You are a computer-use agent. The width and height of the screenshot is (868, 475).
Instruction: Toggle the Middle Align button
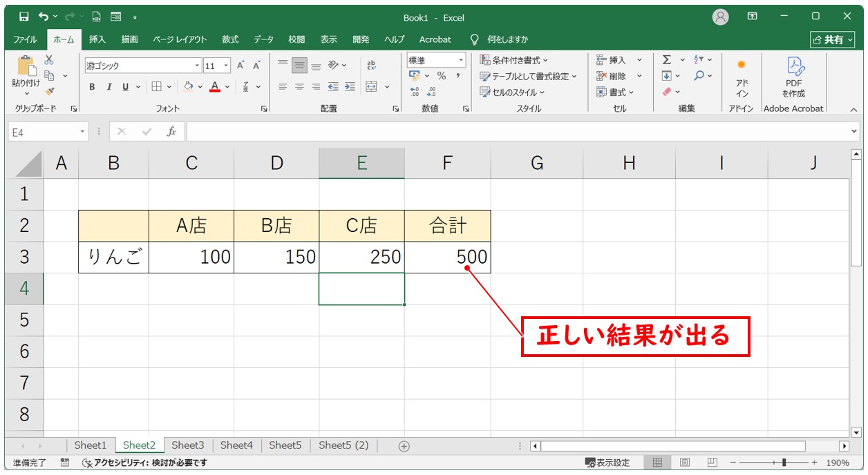299,66
